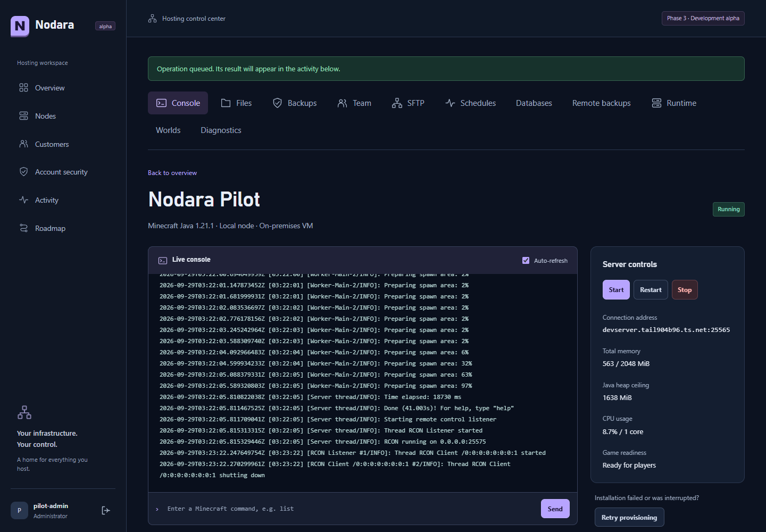766x532 pixels.
Task: Click Retry provisioning button
Action: (629, 517)
